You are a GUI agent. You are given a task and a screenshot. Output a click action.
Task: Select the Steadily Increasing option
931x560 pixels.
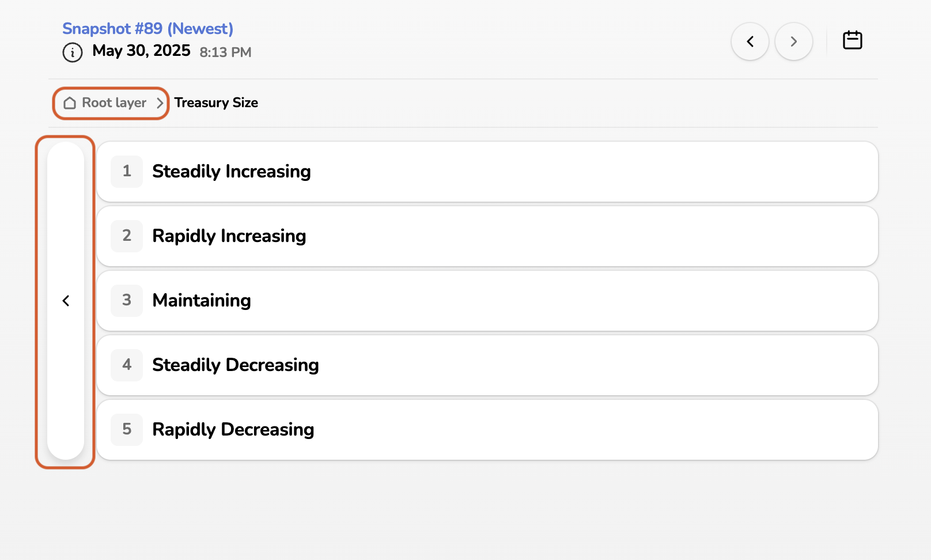pos(231,172)
